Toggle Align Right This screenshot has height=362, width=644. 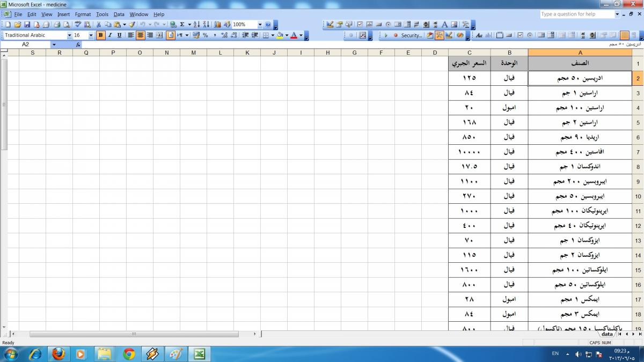click(x=150, y=35)
